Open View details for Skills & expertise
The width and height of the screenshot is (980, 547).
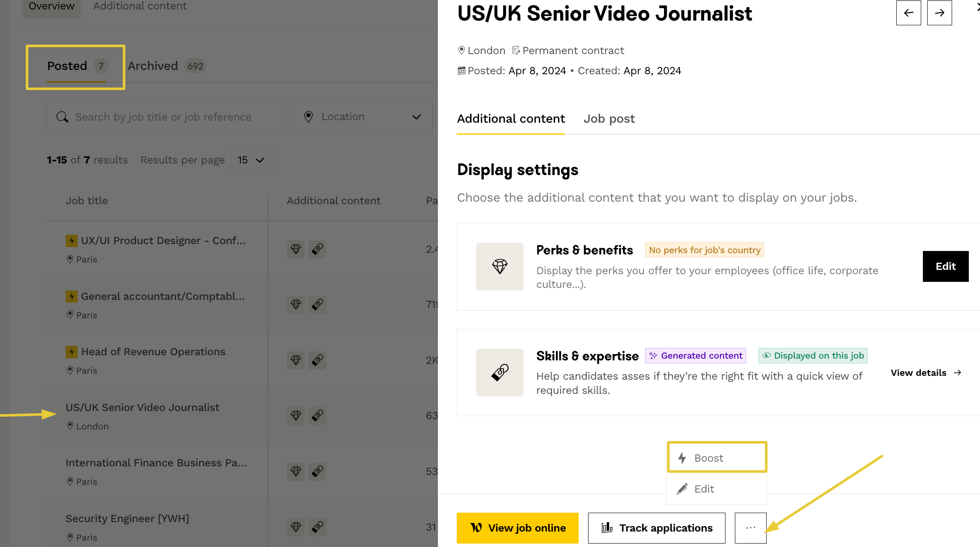click(925, 372)
